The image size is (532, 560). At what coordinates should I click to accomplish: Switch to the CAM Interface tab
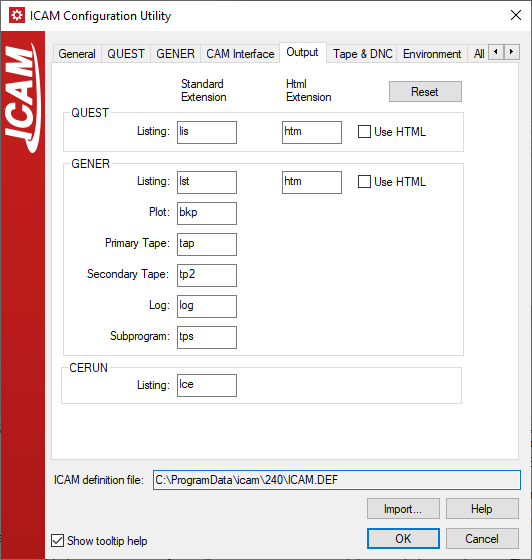point(240,54)
